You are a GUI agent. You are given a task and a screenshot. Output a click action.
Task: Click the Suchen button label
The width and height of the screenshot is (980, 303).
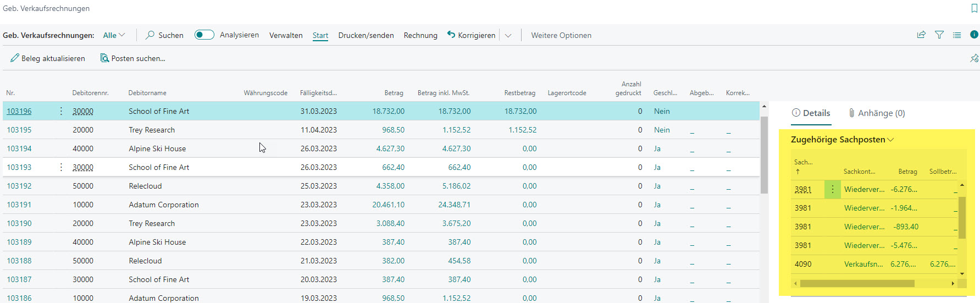pyautogui.click(x=171, y=35)
